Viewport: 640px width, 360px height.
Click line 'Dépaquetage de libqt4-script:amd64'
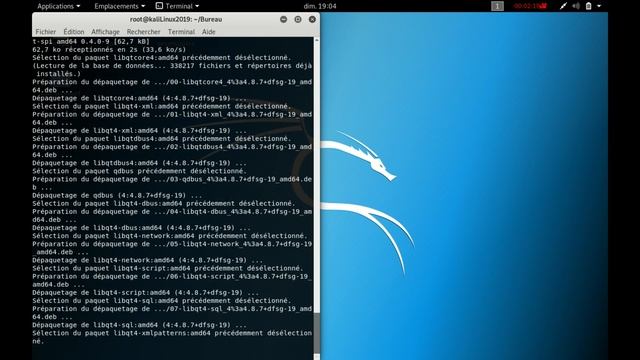tap(146, 293)
